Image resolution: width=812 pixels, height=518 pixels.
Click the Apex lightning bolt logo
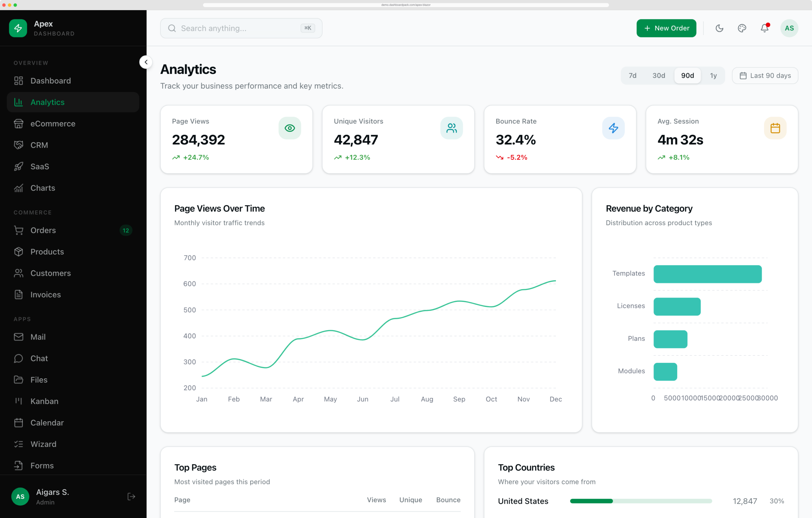(x=18, y=28)
